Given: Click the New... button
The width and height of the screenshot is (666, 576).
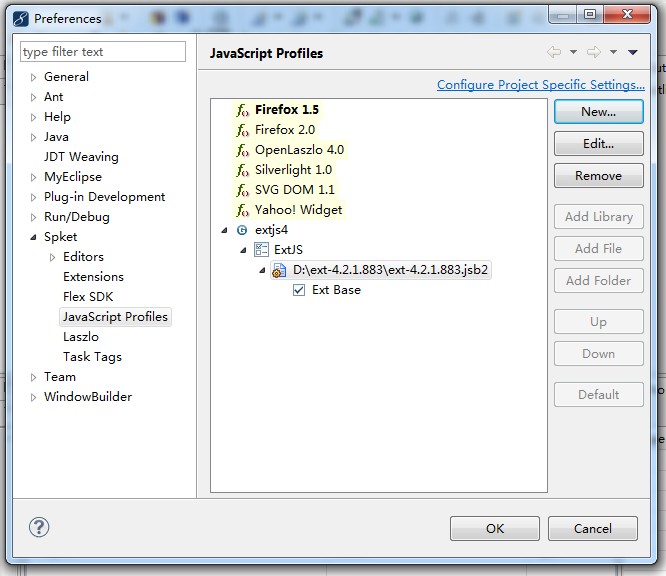Looking at the screenshot, I should tap(598, 112).
